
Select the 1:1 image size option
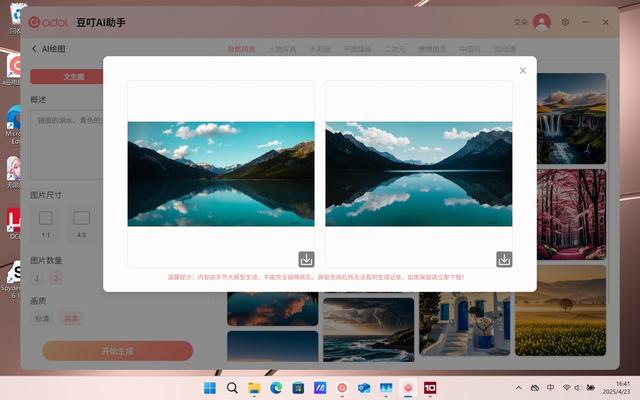[x=45, y=223]
